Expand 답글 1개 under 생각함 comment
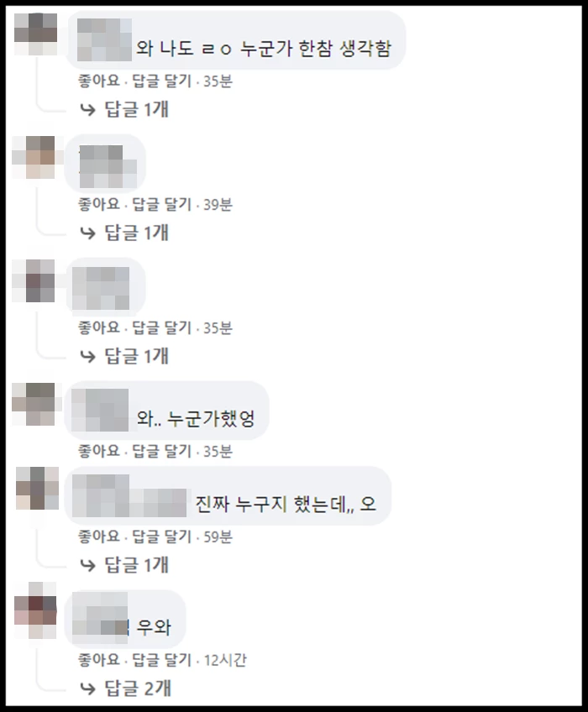Image resolution: width=588 pixels, height=712 pixels. click(137, 109)
